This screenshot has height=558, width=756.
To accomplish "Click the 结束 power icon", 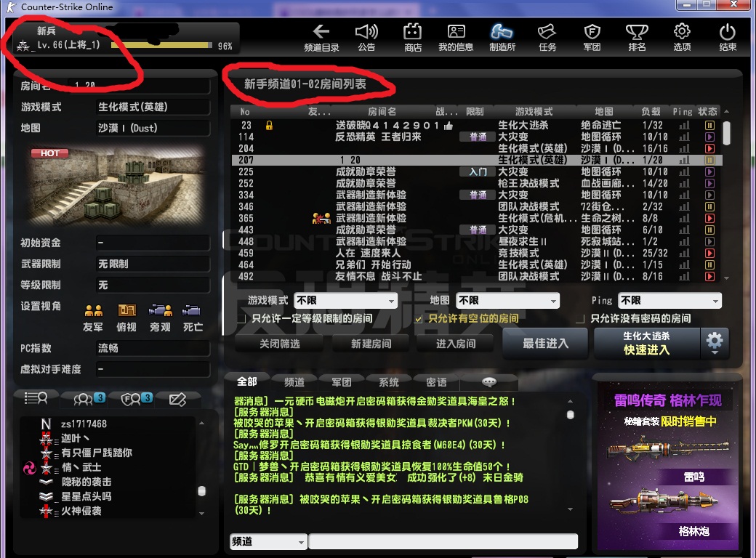I will point(727,32).
